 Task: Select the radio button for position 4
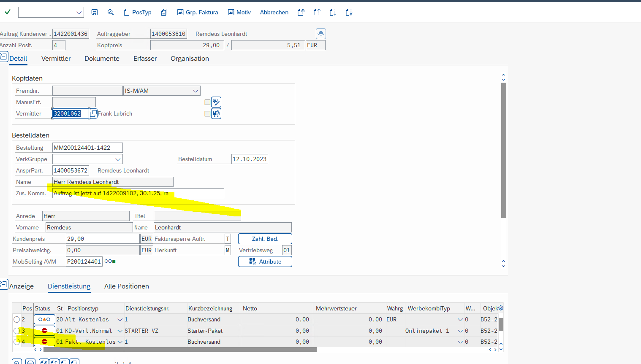click(x=16, y=342)
